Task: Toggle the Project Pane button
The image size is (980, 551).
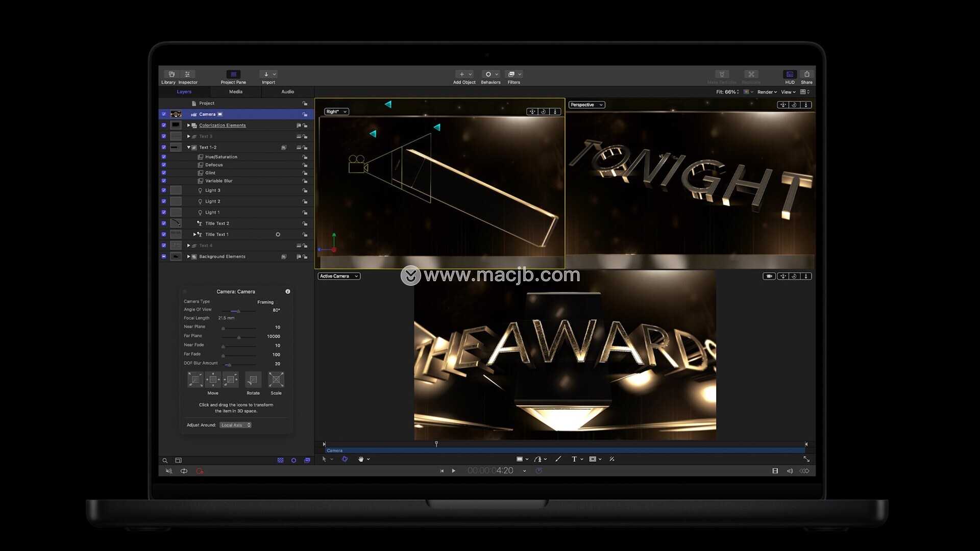Action: (233, 74)
